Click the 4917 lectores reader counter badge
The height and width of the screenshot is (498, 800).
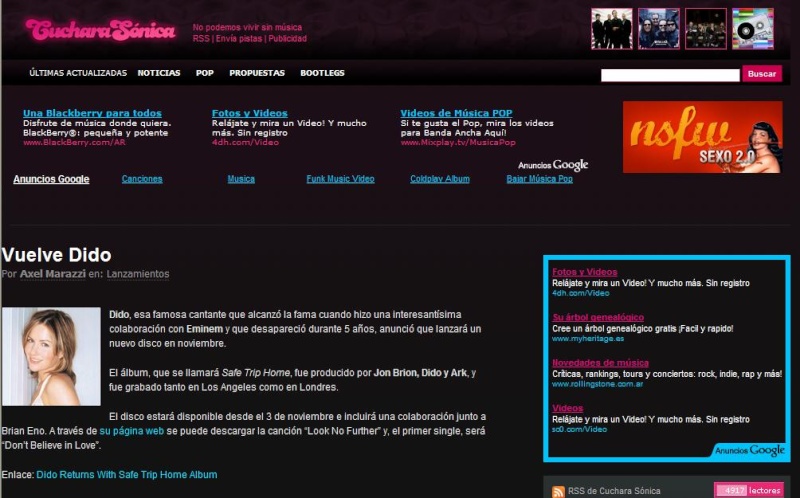click(749, 490)
